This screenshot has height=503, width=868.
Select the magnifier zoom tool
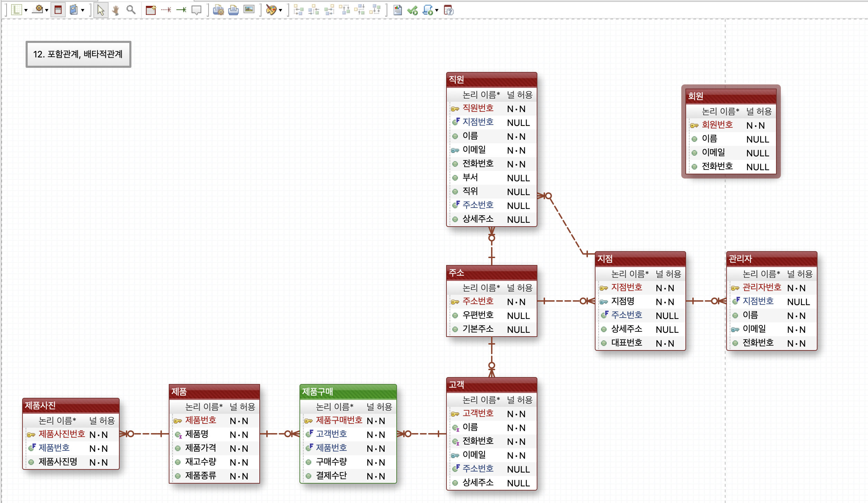click(131, 10)
